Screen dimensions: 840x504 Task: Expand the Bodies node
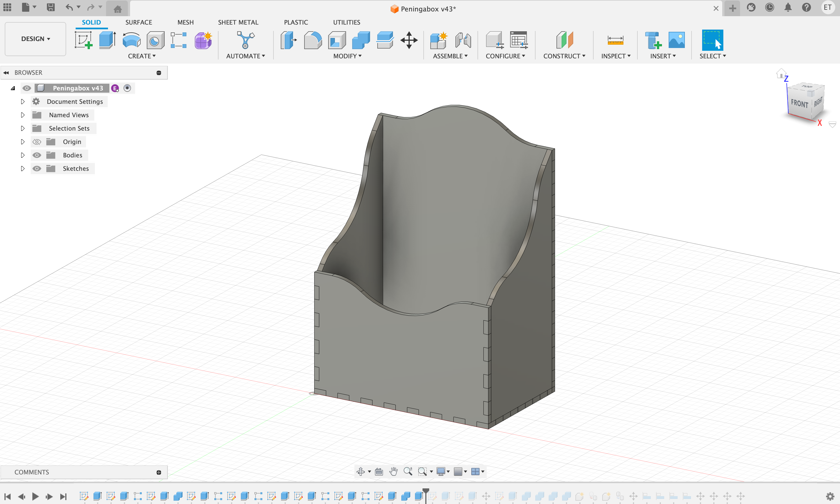tap(23, 155)
